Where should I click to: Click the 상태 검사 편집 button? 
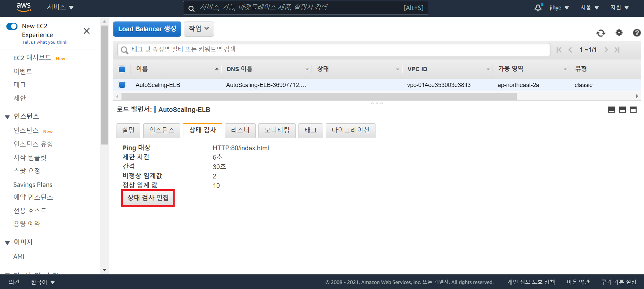(x=148, y=198)
